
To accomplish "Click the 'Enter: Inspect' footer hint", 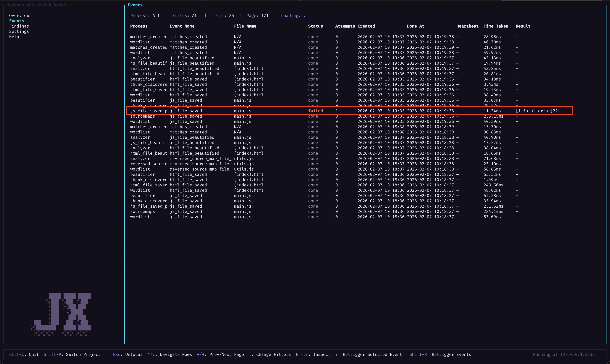I will pos(313,354).
